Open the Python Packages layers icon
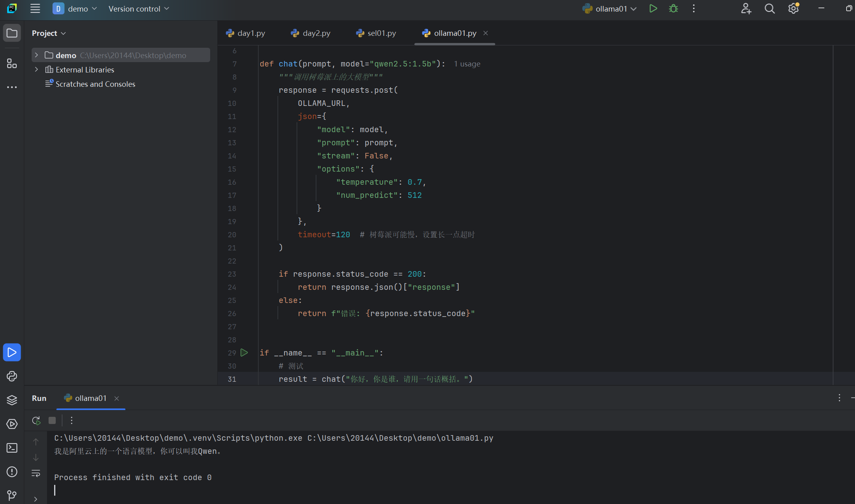The width and height of the screenshot is (855, 504). pyautogui.click(x=12, y=400)
